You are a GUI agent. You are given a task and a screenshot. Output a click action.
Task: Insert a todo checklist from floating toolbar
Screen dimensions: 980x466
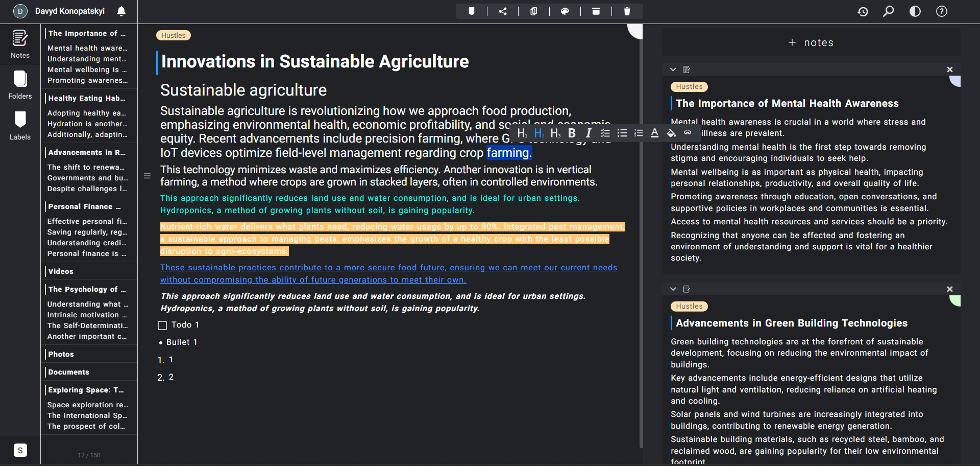pyautogui.click(x=605, y=133)
